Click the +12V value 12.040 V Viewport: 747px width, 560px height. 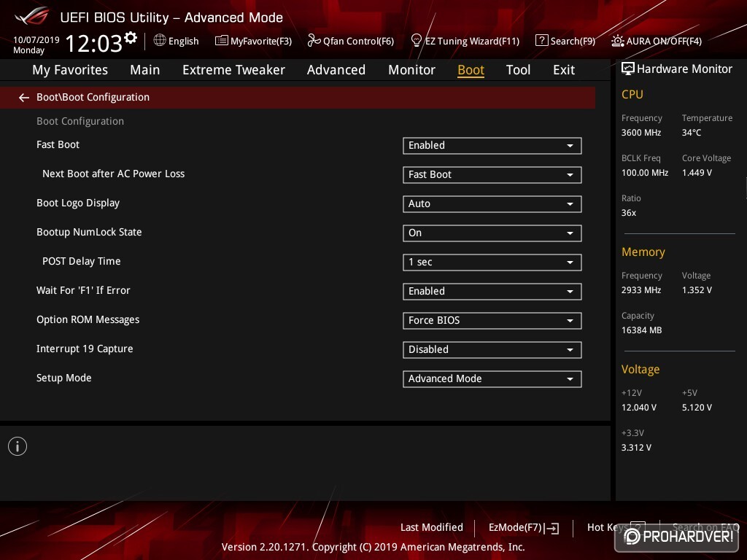tap(638, 407)
